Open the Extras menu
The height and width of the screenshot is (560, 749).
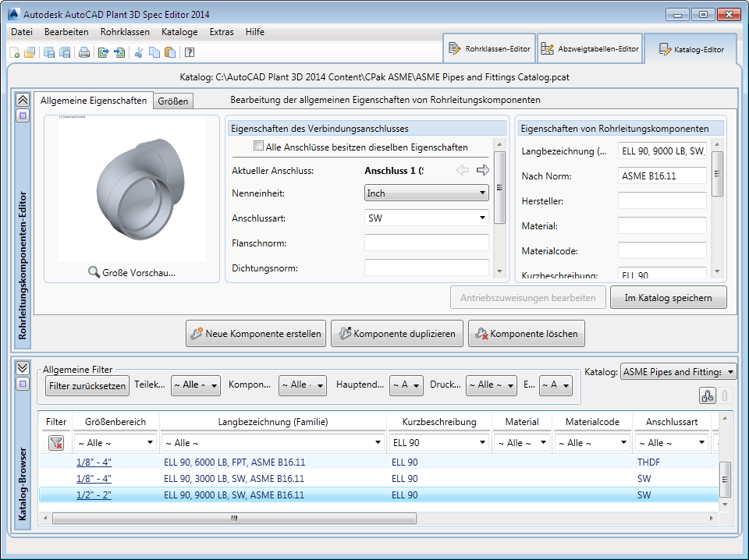pyautogui.click(x=222, y=32)
